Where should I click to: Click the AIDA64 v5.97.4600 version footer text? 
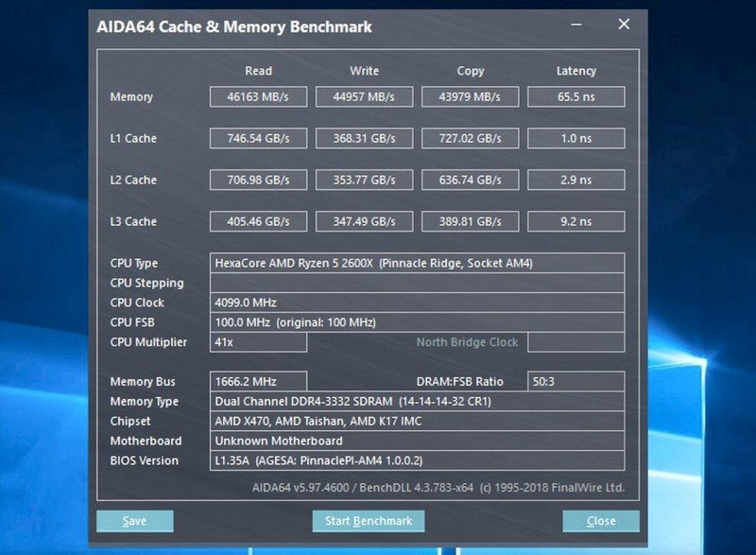[x=438, y=488]
